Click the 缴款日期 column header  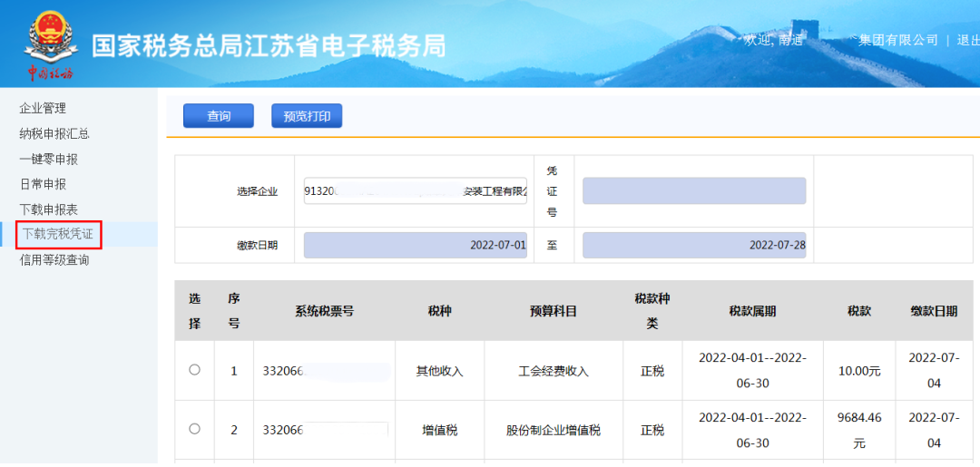(934, 311)
